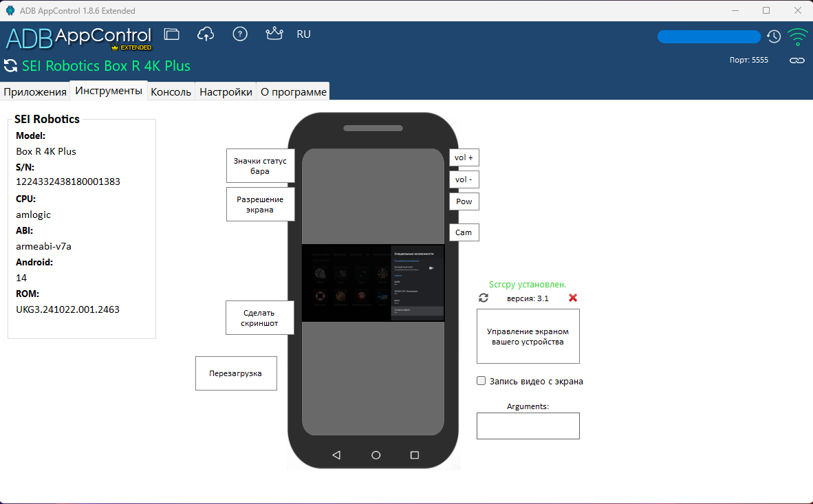Click the SEI Robotics Box R 4K Plus title
This screenshot has height=504, width=813.
click(107, 66)
